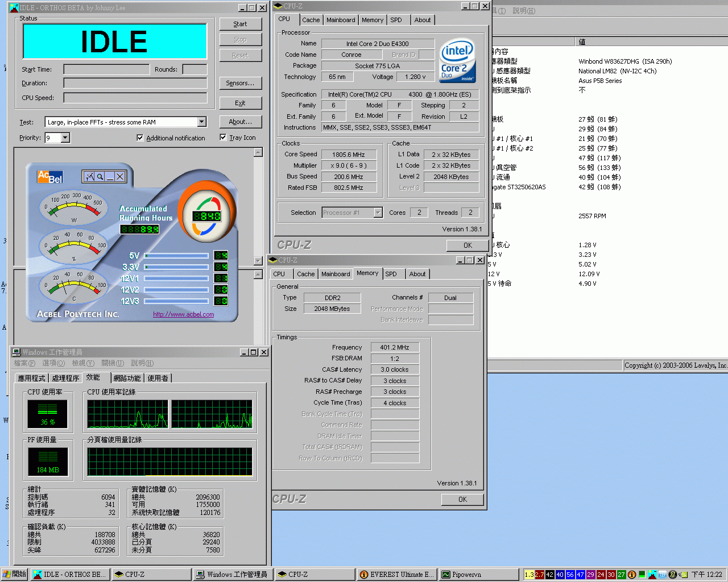Toggle Additional notification checkbox
This screenshot has width=728, height=582.
[x=140, y=138]
